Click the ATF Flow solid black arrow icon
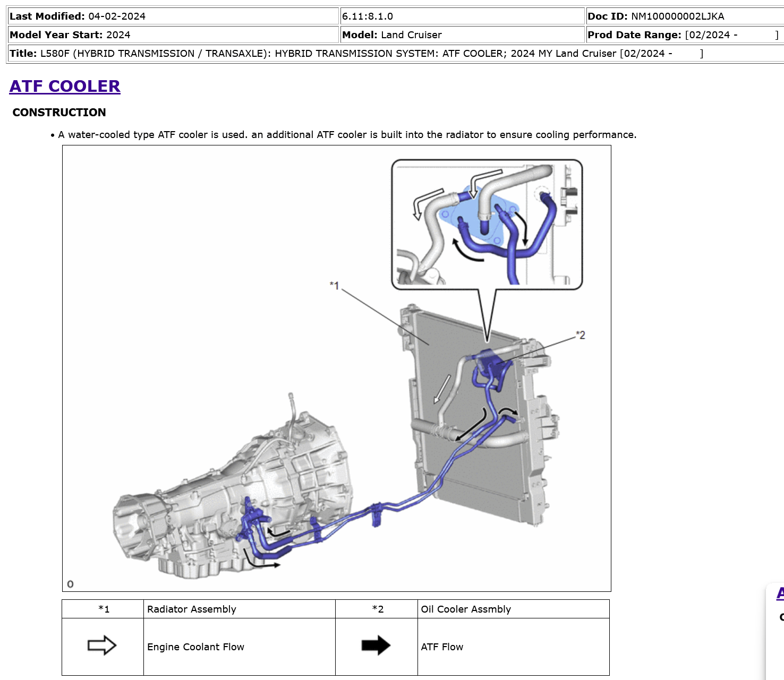The height and width of the screenshot is (680, 784). click(376, 645)
